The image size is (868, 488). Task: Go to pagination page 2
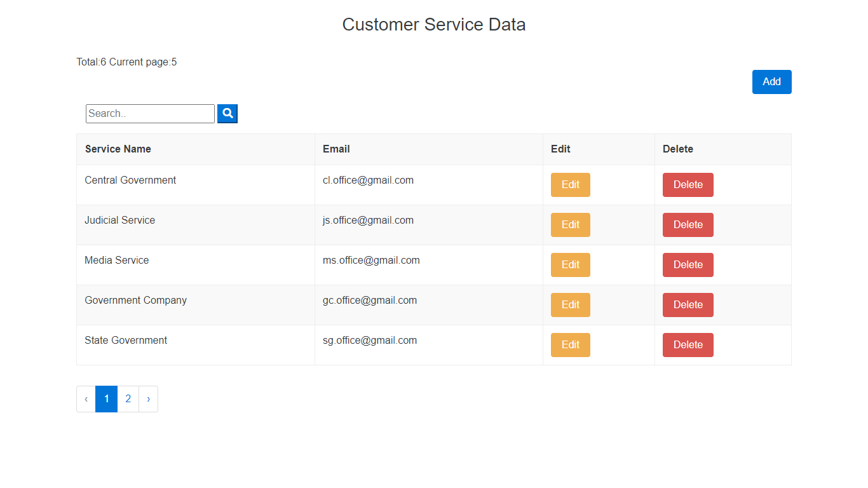point(128,399)
